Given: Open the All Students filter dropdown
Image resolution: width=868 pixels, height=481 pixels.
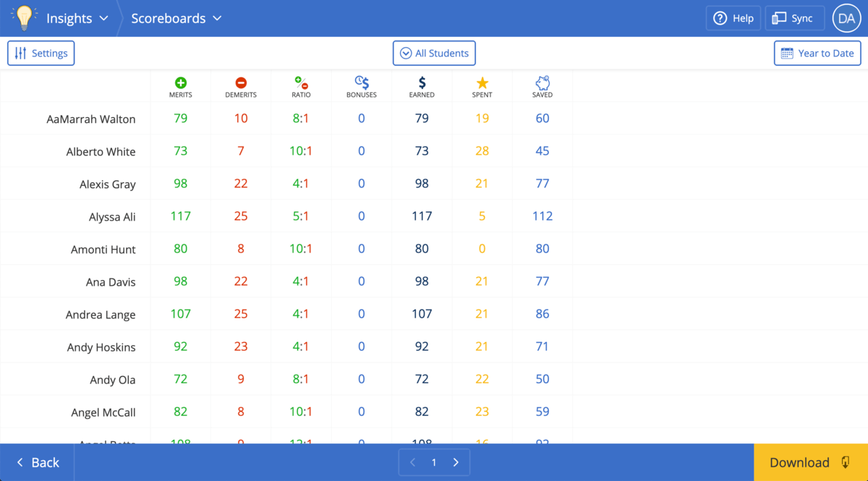Looking at the screenshot, I should pos(434,52).
